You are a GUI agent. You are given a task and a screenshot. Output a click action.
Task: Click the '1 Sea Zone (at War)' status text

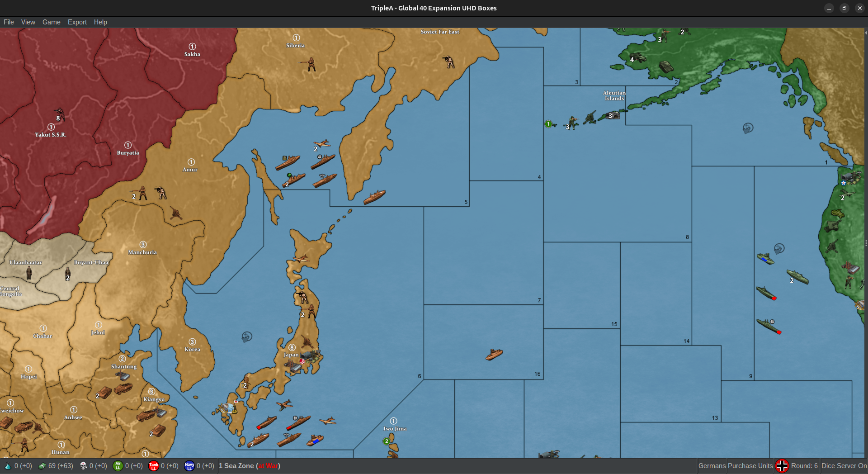(250, 466)
